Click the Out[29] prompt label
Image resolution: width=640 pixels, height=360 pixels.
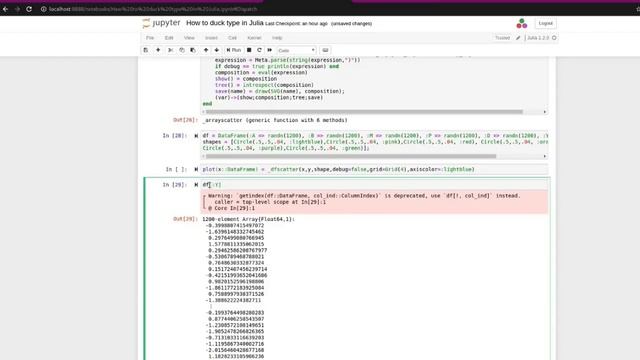coord(185,219)
